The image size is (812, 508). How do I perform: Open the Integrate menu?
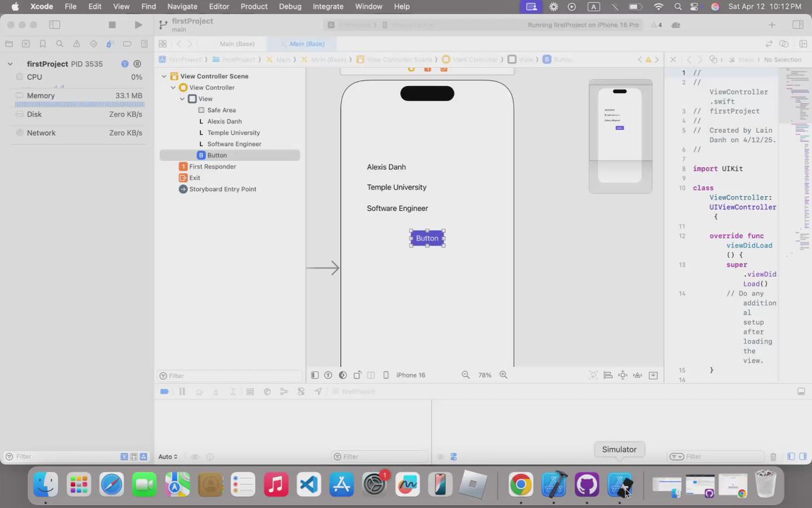328,7
